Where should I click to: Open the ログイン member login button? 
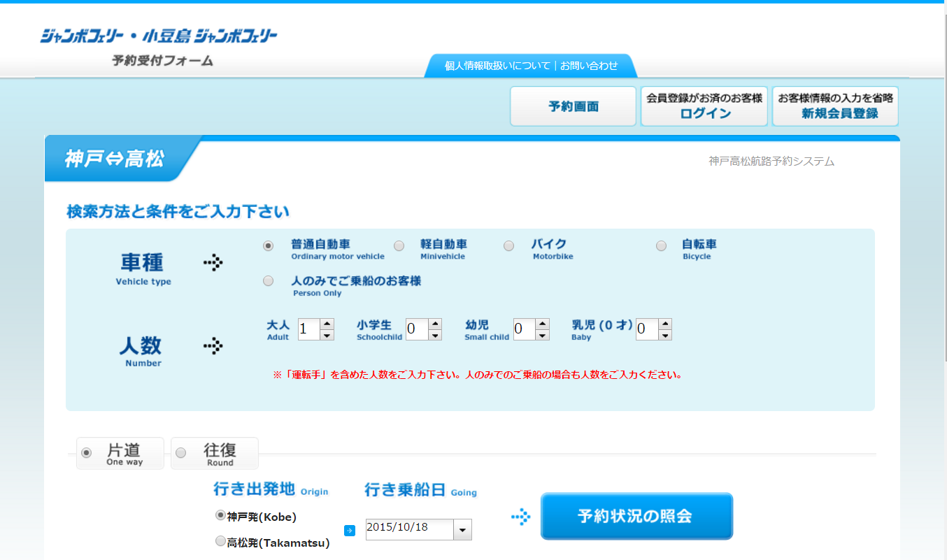704,106
